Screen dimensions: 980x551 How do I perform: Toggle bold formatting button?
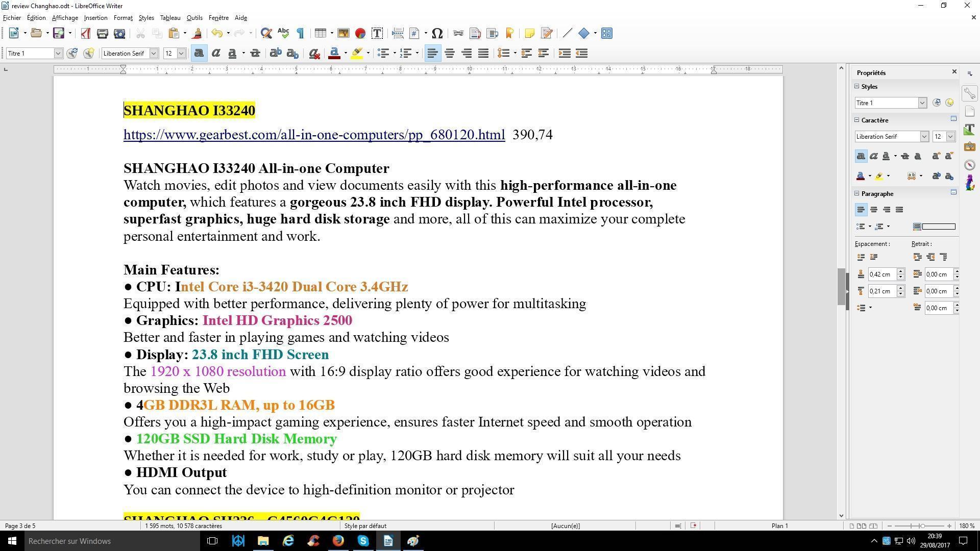pos(199,54)
